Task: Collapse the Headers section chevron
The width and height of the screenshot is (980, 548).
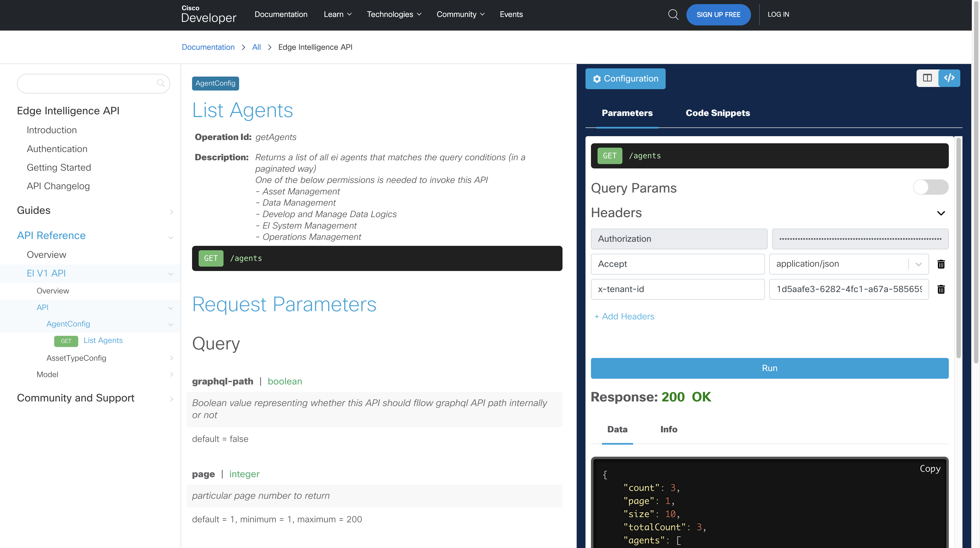Action: coord(942,213)
